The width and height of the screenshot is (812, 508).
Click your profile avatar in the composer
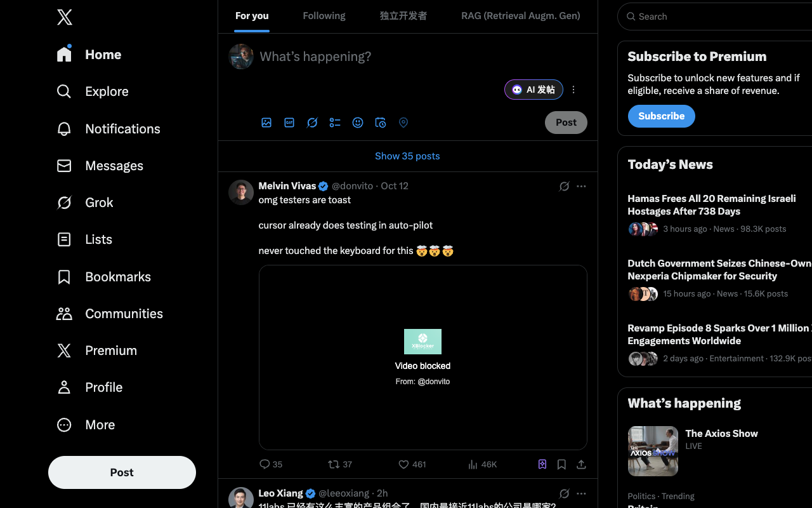pyautogui.click(x=241, y=57)
